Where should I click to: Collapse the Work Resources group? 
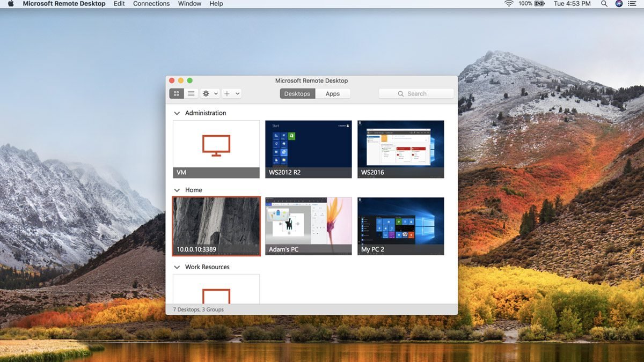(x=177, y=267)
